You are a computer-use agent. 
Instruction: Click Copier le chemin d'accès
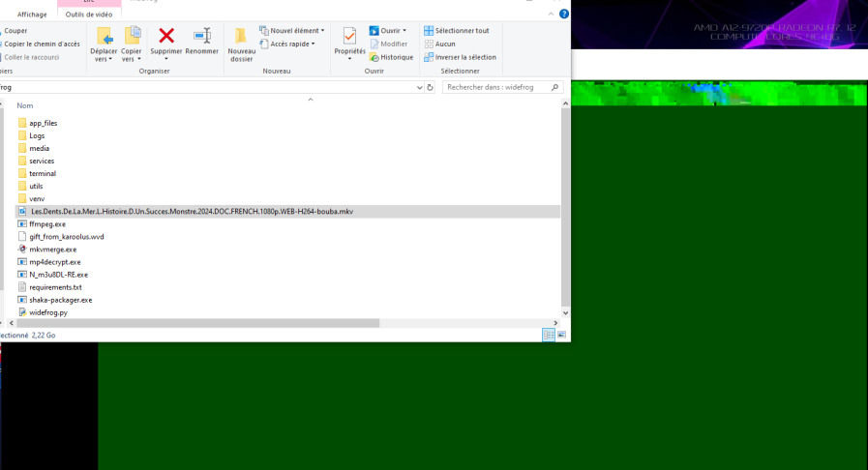tap(41, 44)
